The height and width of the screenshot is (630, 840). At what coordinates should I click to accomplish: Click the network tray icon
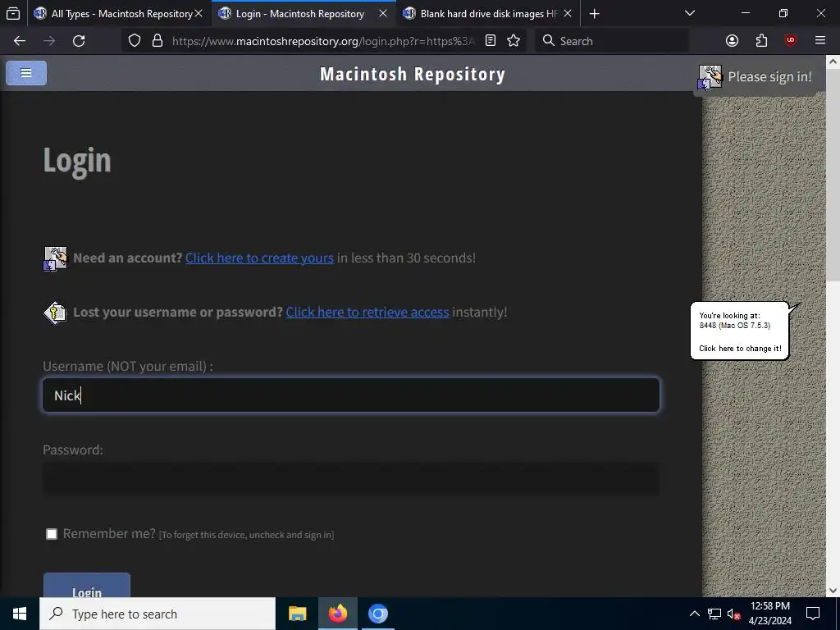pyautogui.click(x=714, y=614)
